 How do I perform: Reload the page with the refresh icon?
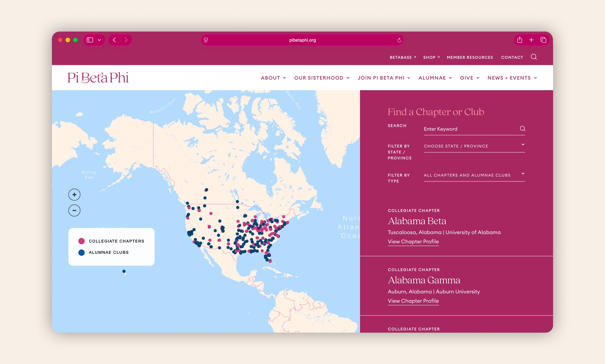pos(399,40)
